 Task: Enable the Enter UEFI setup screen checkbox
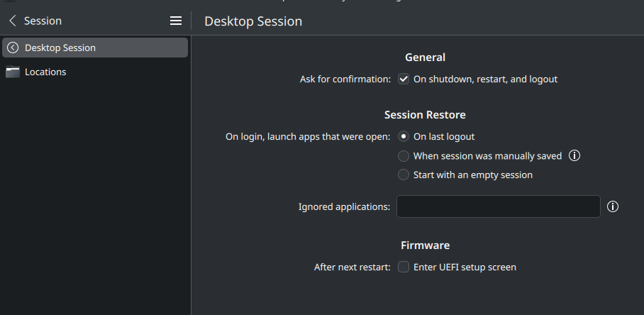pos(404,267)
